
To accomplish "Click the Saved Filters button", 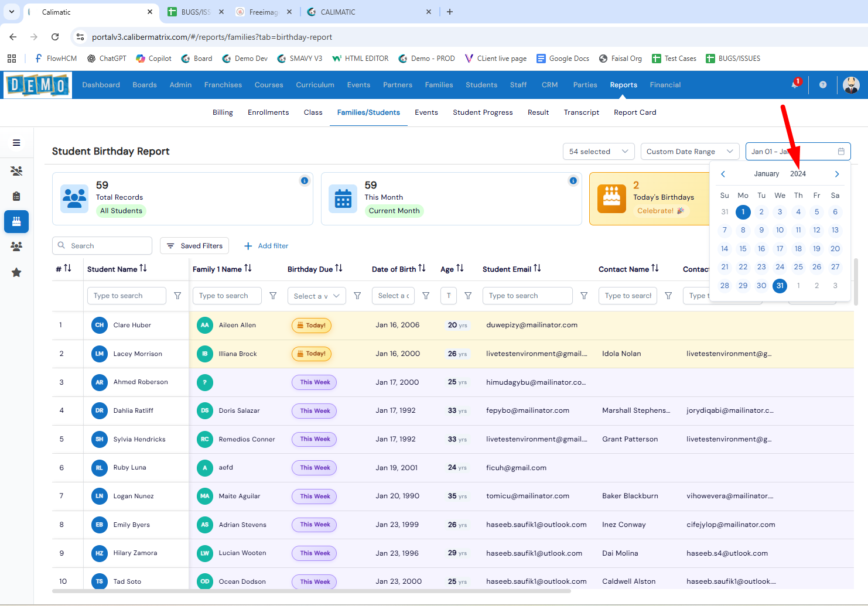I will (194, 246).
